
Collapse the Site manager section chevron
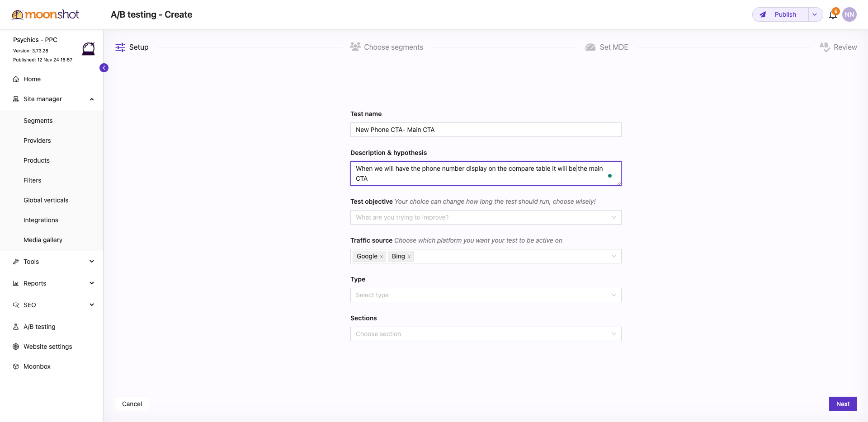point(92,99)
